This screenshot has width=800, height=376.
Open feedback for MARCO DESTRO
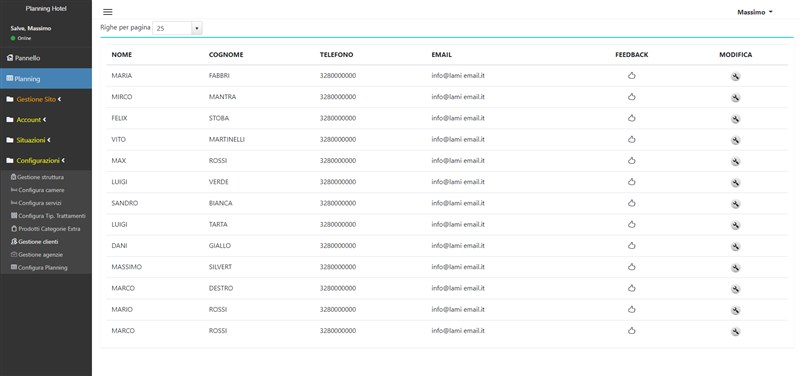(x=632, y=288)
